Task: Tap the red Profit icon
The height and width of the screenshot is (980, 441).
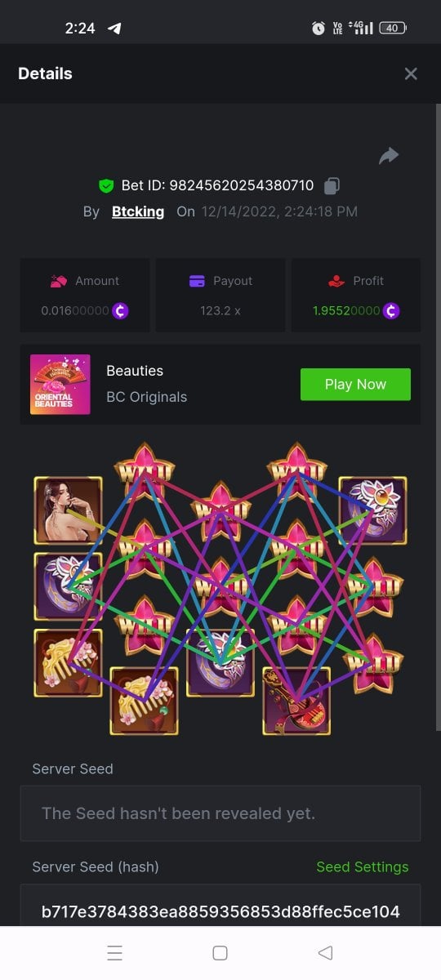Action: pos(336,281)
